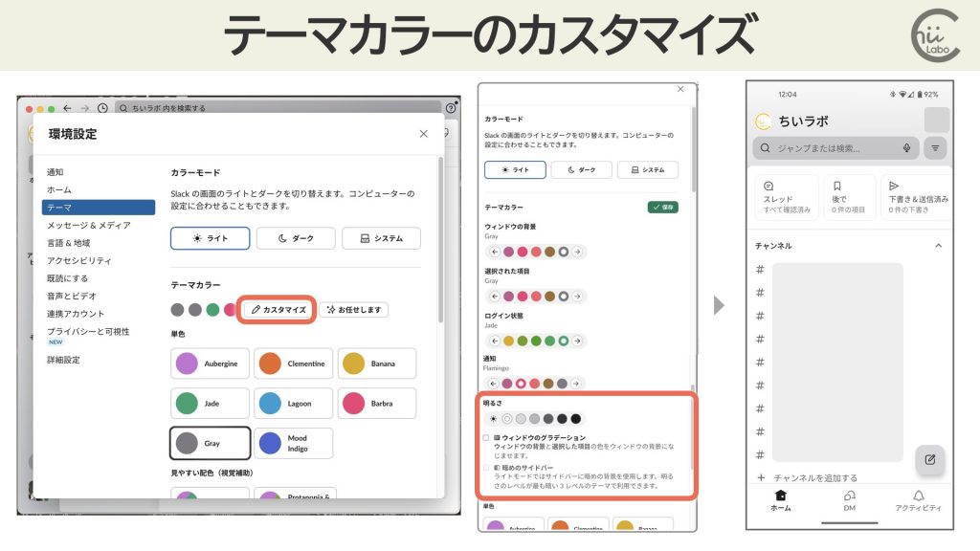
Task: Close the customize panel with X
Action: point(680,89)
